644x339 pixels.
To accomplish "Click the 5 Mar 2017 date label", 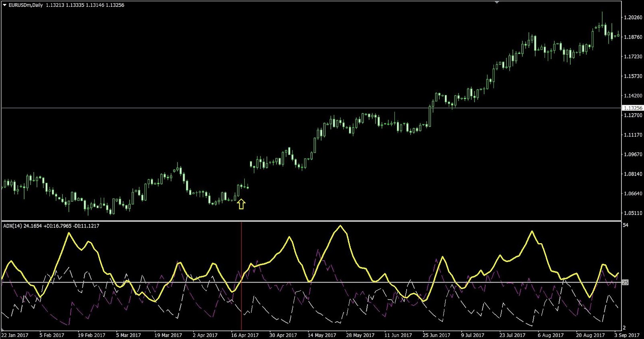I will (x=128, y=335).
